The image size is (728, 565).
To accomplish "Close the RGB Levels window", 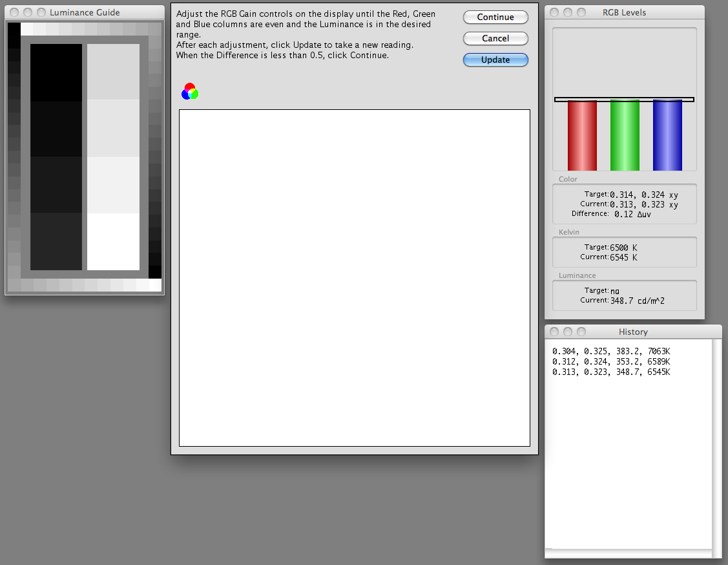I will click(x=554, y=12).
